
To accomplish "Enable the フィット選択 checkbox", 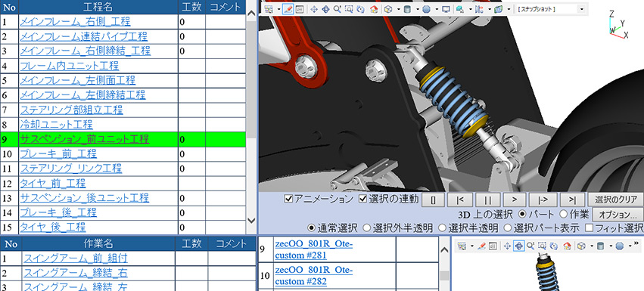I will (x=590, y=228).
